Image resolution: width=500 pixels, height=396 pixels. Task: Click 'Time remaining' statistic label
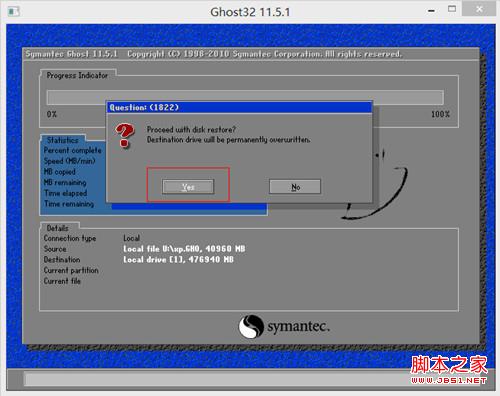pos(69,204)
